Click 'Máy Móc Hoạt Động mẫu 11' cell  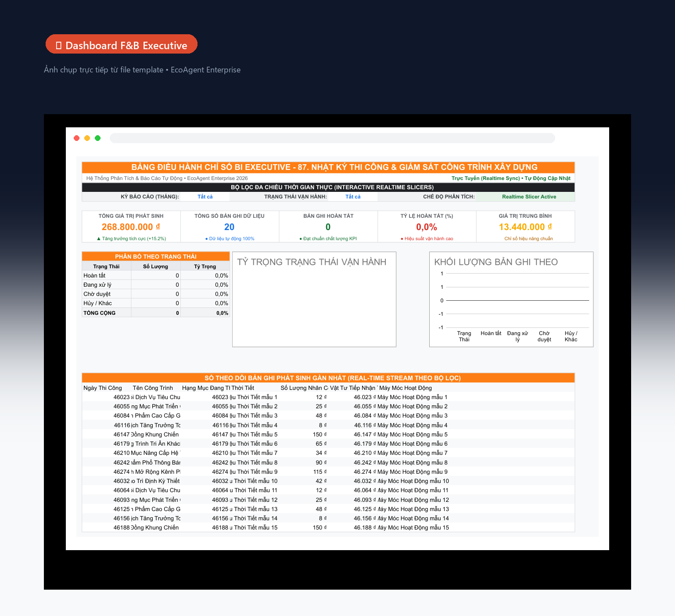[x=413, y=490]
